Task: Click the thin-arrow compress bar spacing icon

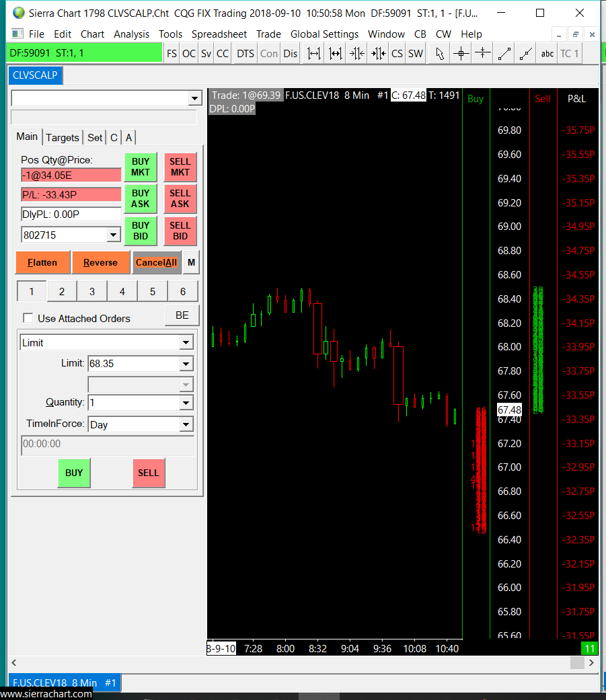Action: coord(357,54)
